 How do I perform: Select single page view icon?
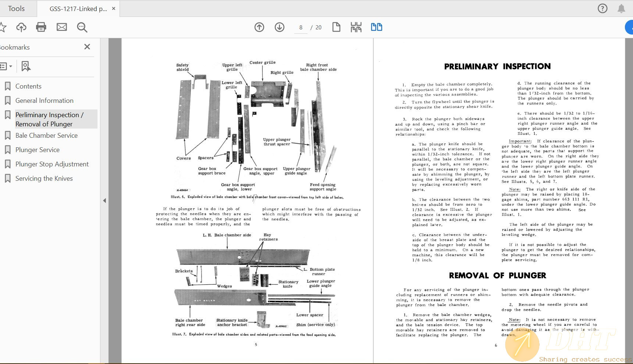(x=336, y=27)
